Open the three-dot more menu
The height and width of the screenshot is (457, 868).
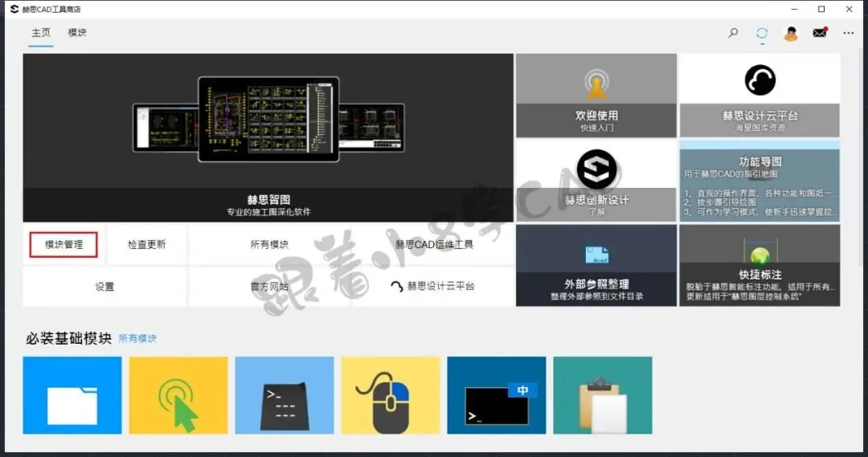[848, 33]
